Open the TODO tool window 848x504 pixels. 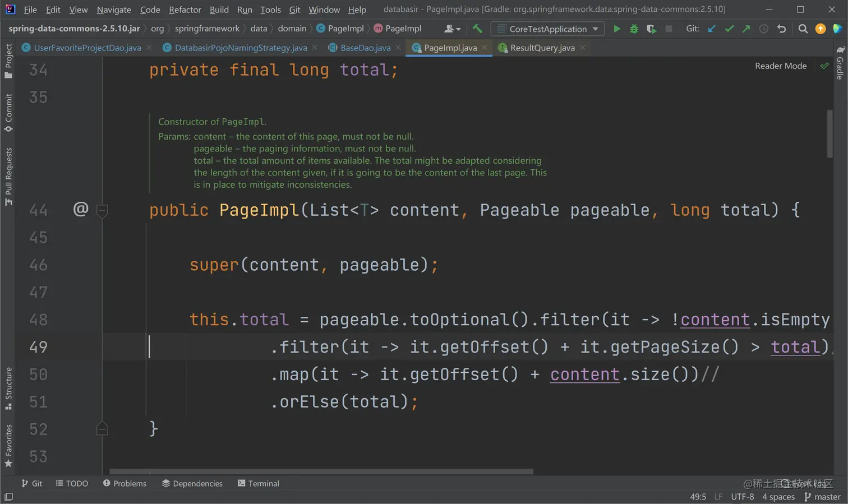pyautogui.click(x=72, y=483)
